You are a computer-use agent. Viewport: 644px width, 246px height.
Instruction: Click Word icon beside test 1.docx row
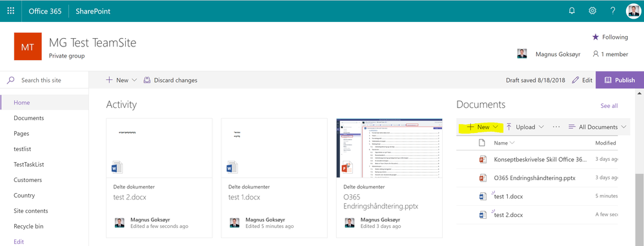483,196
